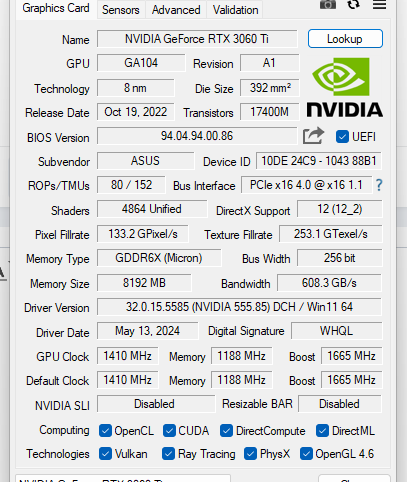Image resolution: width=407 pixels, height=482 pixels.
Task: Switch to the Sensors tab
Action: [x=121, y=10]
